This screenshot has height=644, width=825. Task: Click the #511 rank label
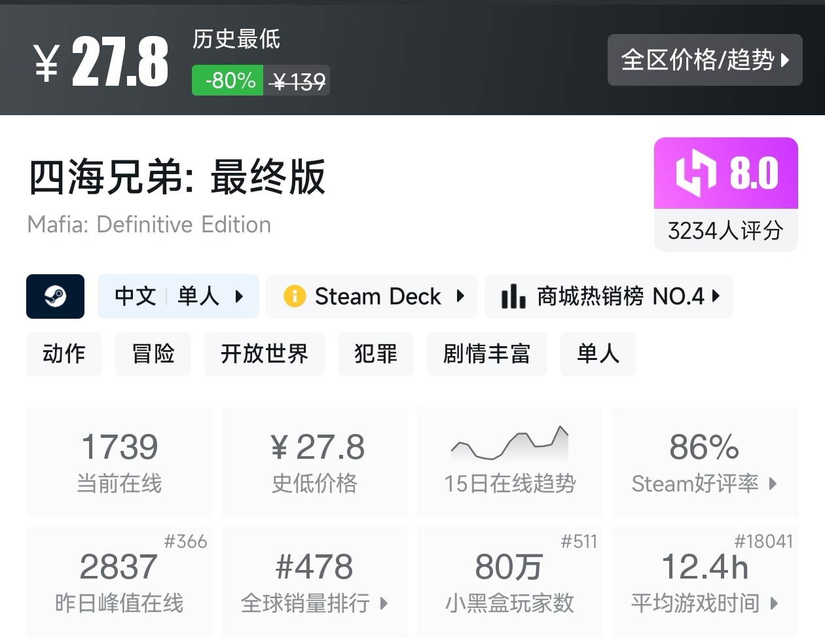click(x=579, y=541)
